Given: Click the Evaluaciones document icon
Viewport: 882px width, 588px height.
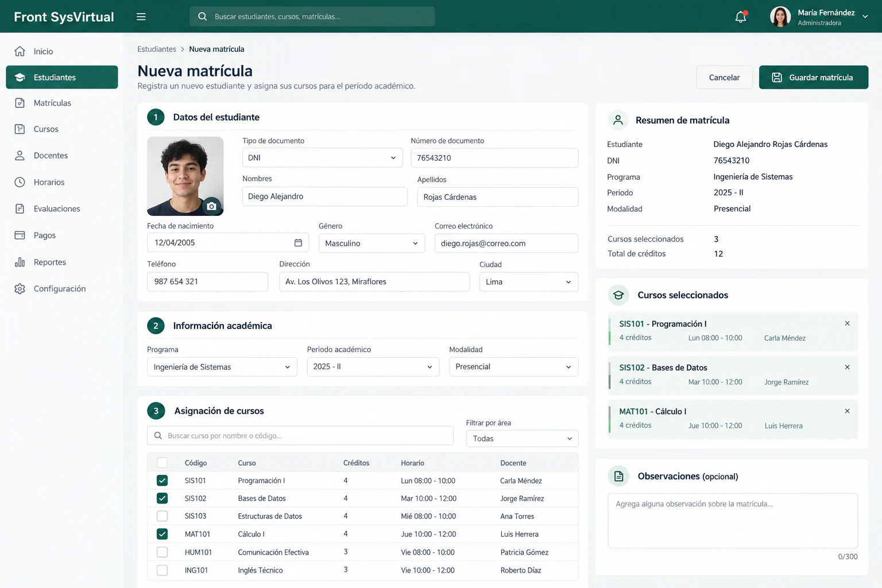Looking at the screenshot, I should 20,208.
